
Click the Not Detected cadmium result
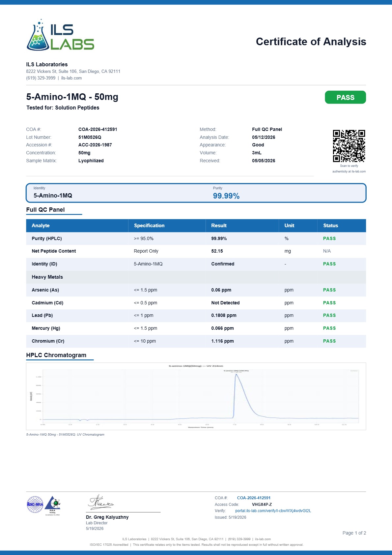pos(225,303)
